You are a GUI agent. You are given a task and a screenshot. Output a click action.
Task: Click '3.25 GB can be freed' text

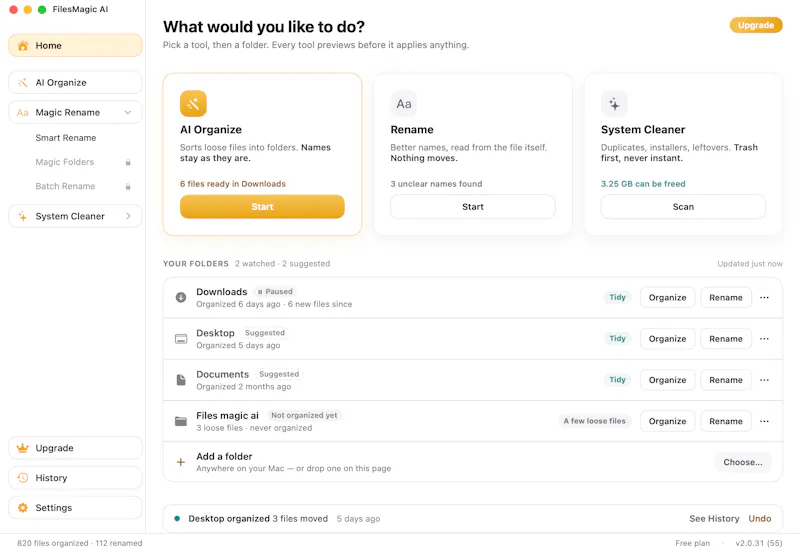pyautogui.click(x=643, y=184)
